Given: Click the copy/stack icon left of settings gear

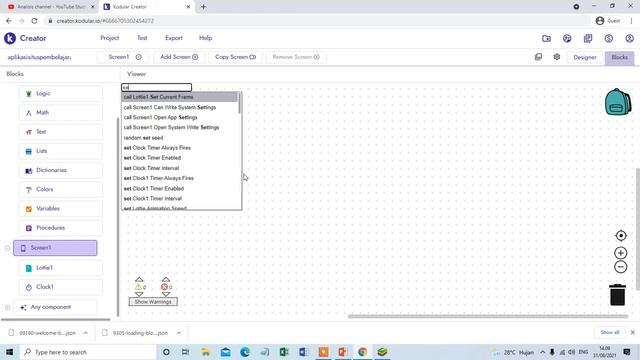Looking at the screenshot, I should coord(538,57).
